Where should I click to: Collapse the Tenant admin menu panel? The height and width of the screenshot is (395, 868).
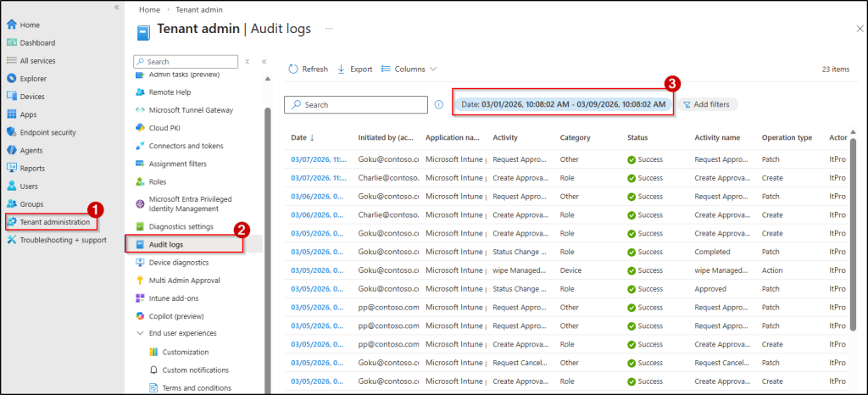(264, 62)
